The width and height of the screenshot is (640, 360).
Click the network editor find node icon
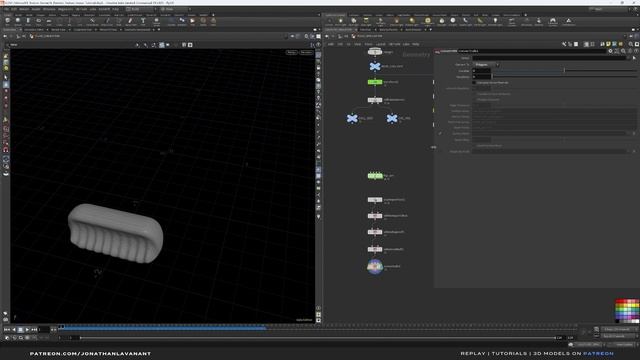[631, 44]
